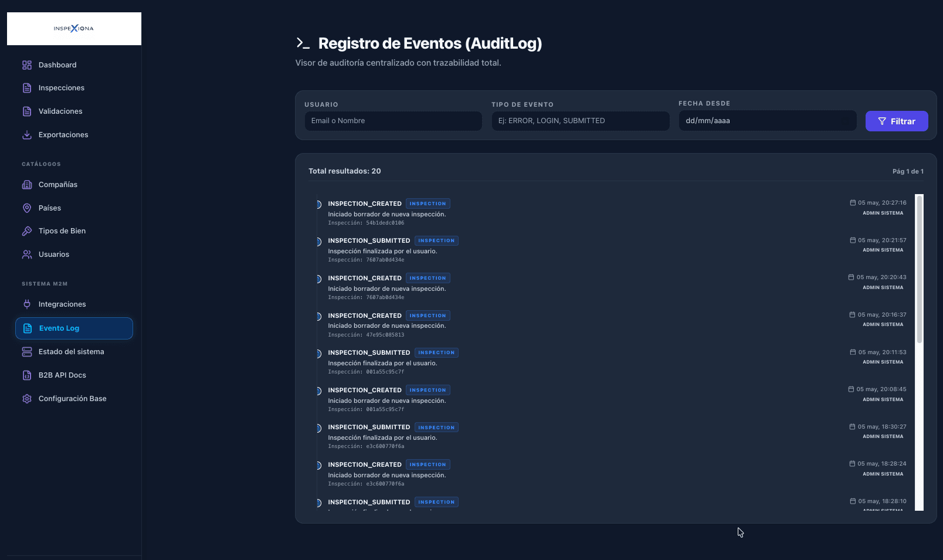
Task: Click the Países map pin icon
Action: (x=27, y=208)
